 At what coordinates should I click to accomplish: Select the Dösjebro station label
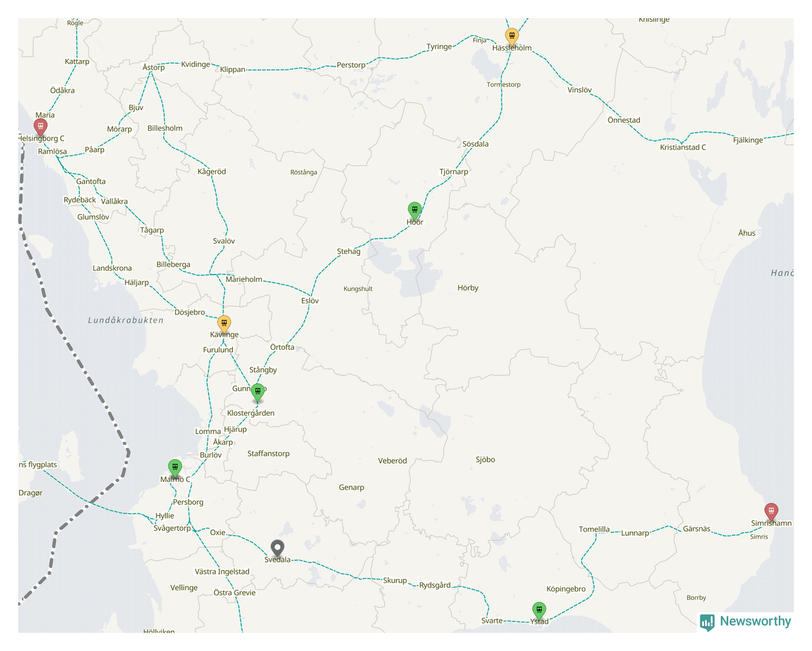190,312
